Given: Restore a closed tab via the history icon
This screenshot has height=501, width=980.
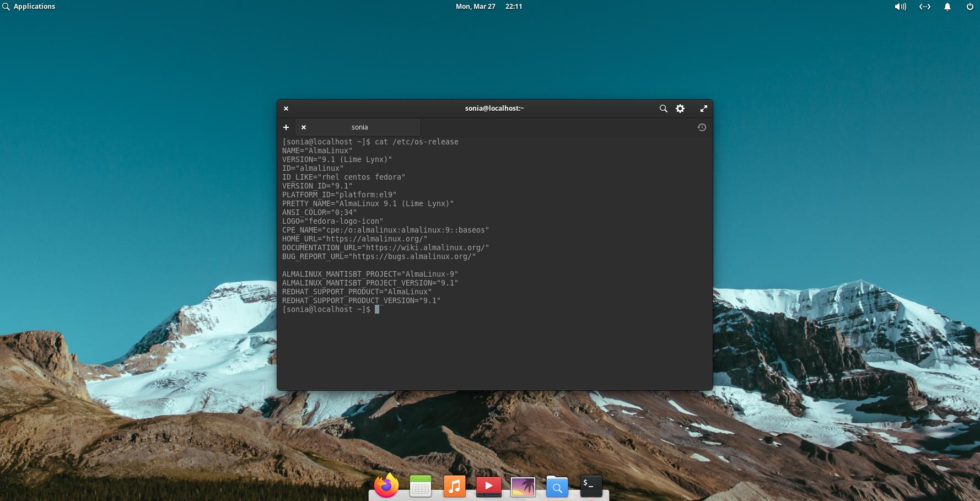Looking at the screenshot, I should tap(702, 127).
